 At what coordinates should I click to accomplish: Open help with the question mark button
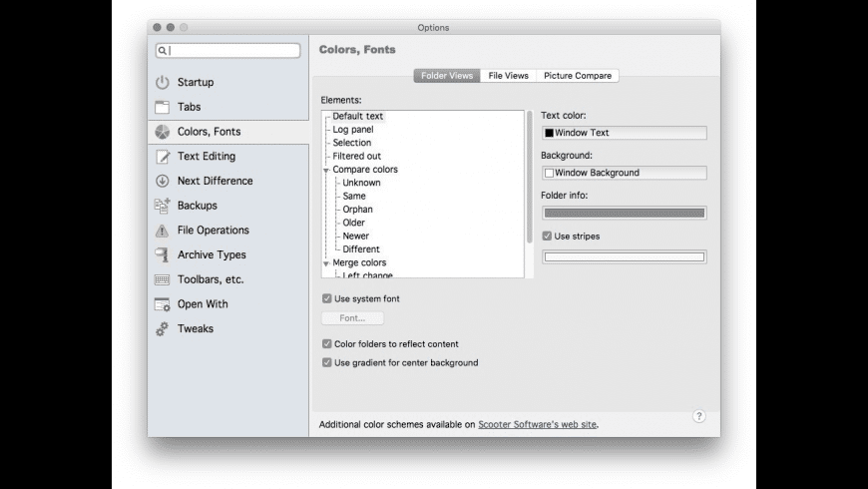click(699, 416)
